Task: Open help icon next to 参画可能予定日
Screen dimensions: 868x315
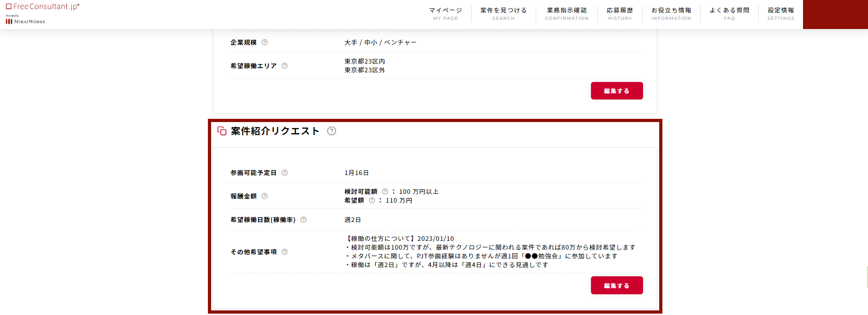Action: pos(284,173)
